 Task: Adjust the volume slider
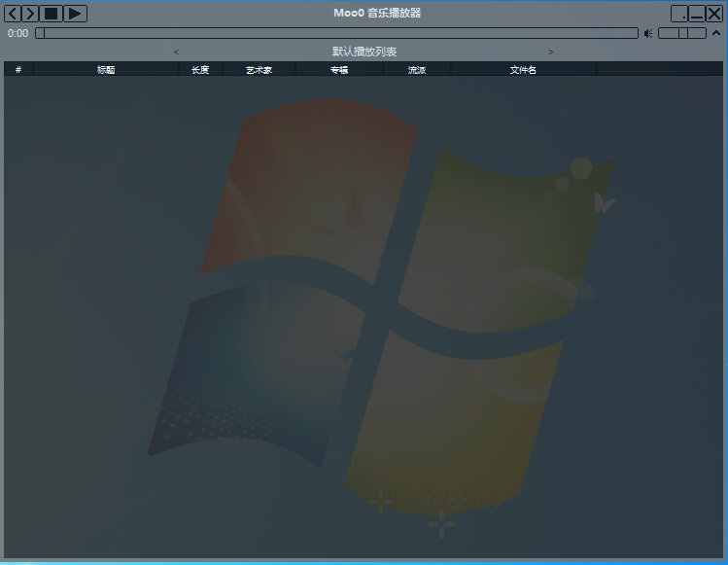(x=682, y=33)
